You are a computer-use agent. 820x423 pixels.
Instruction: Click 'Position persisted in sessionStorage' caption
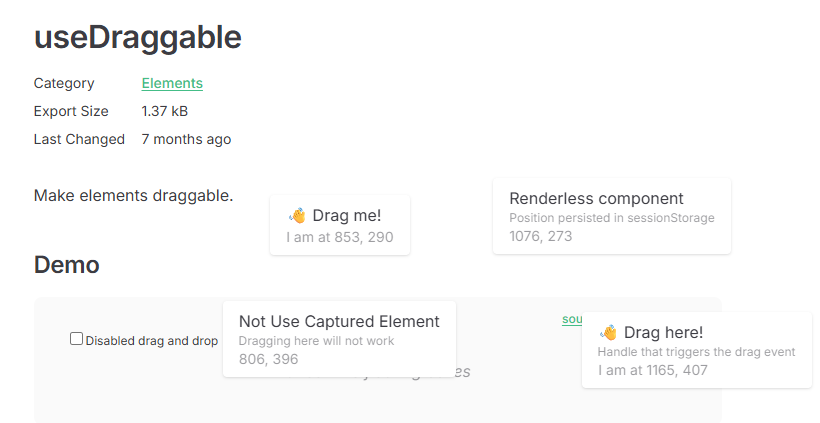(x=611, y=218)
